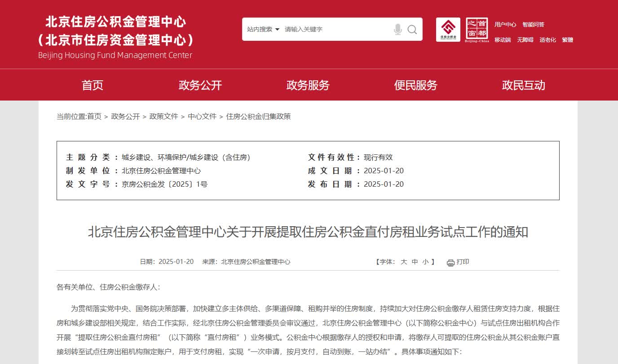This screenshot has width=618, height=364.
Task: Click the validity value 现行有效
Action: tap(378, 157)
